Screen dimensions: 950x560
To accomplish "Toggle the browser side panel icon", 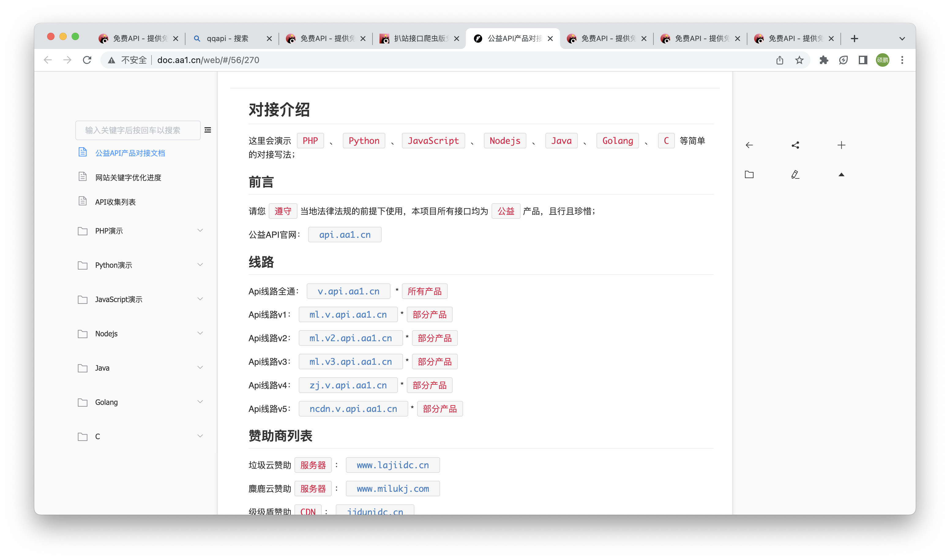I will tap(863, 60).
